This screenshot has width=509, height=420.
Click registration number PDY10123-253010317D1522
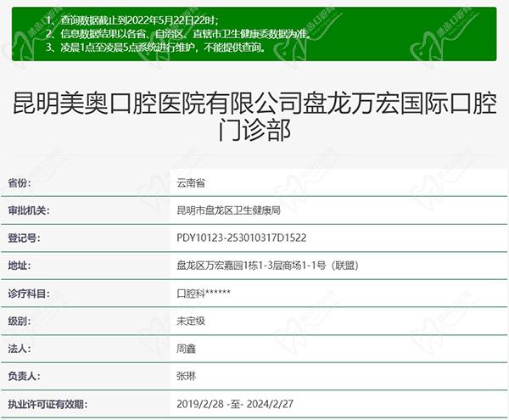(241, 238)
